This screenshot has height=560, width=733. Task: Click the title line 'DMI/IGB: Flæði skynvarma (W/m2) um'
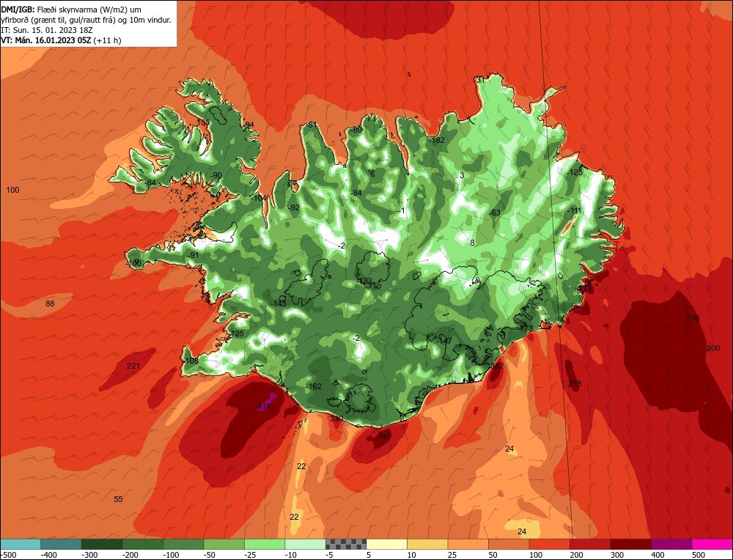coord(71,10)
